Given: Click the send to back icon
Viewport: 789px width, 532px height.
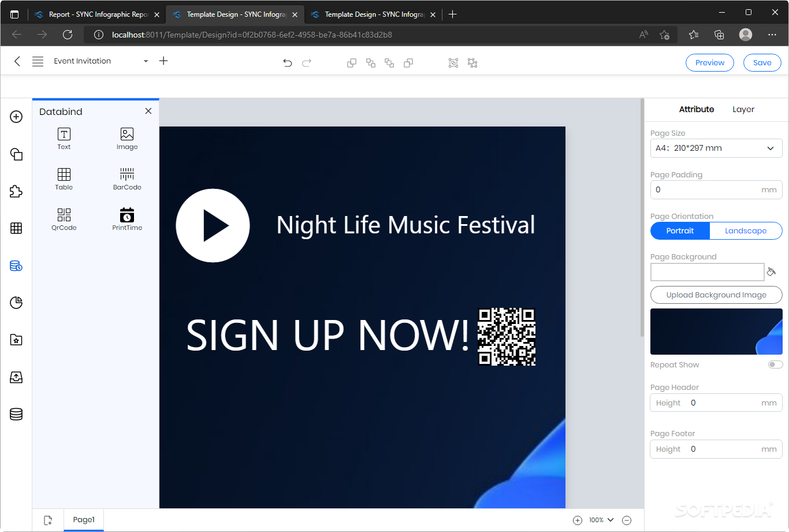Looking at the screenshot, I should [408, 63].
